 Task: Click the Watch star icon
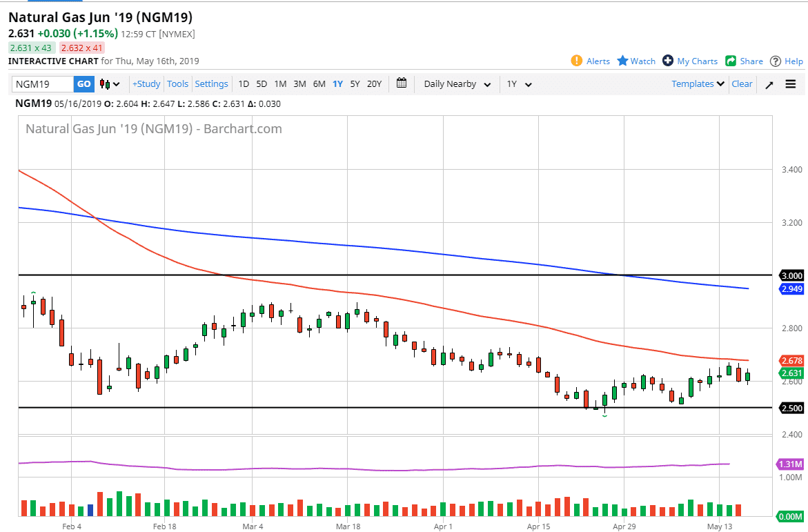(622, 61)
